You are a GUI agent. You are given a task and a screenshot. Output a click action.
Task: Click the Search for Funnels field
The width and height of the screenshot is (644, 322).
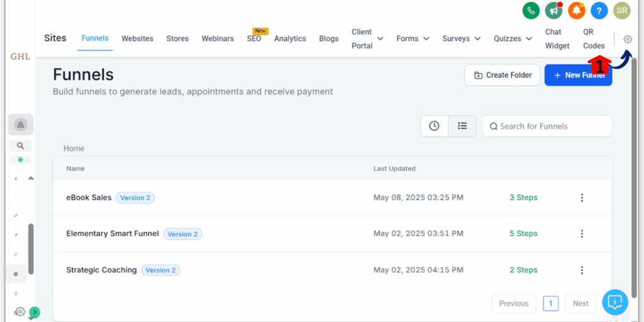[547, 126]
